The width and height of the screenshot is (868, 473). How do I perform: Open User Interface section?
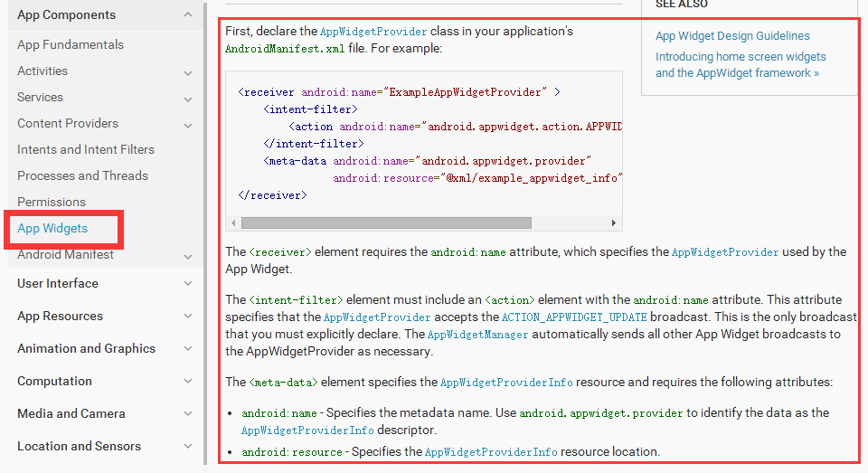58,283
